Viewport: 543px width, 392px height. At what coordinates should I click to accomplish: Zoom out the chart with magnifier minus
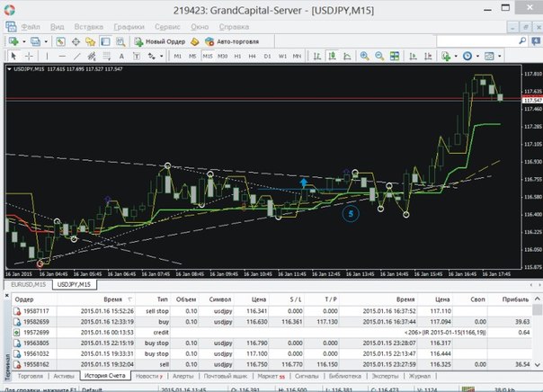point(379,56)
